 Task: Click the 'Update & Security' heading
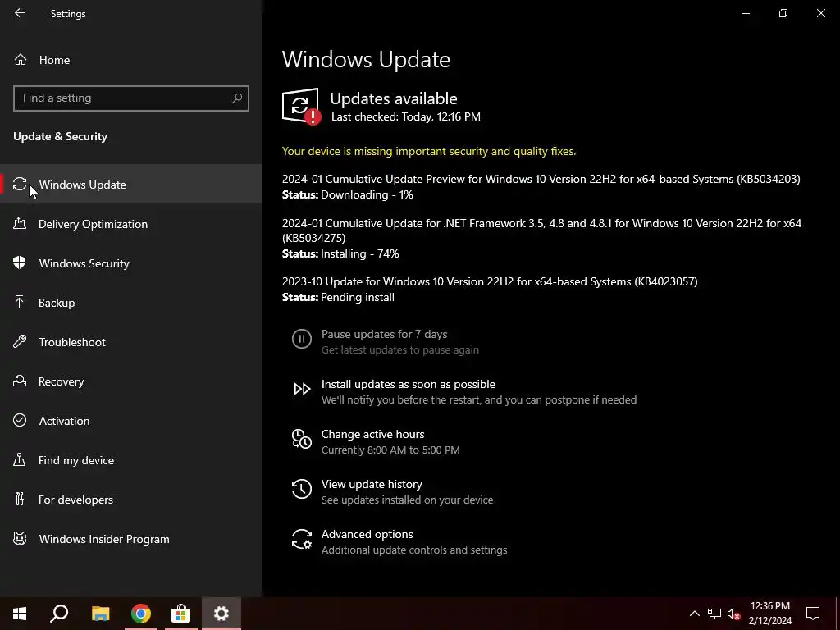pyautogui.click(x=61, y=137)
